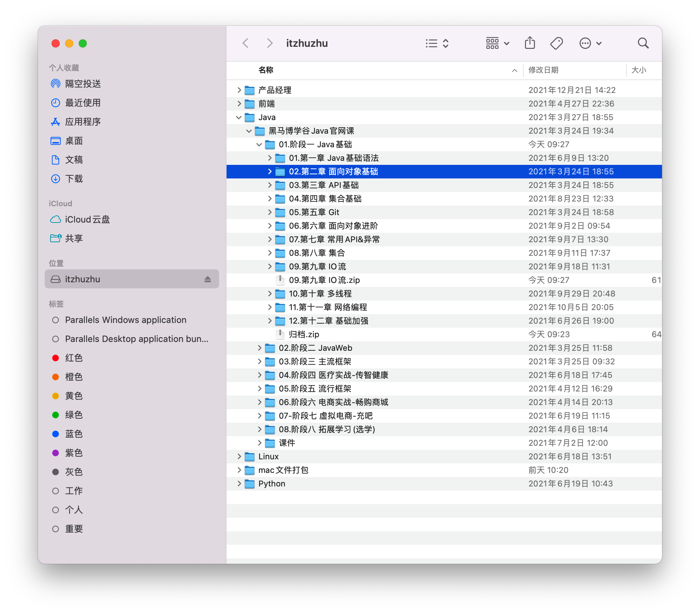Select the 黄色 yellow tag

[x=132, y=396]
